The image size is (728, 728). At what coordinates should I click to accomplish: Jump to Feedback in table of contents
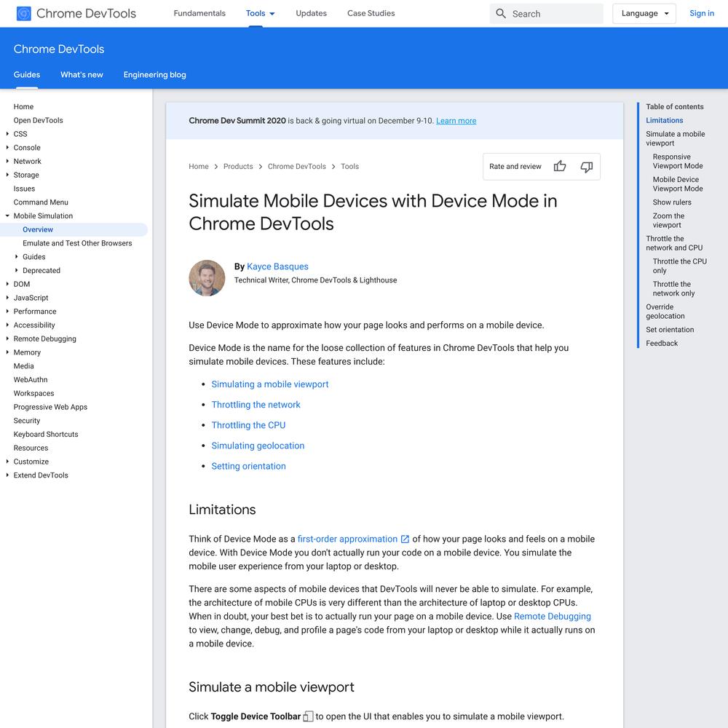662,343
